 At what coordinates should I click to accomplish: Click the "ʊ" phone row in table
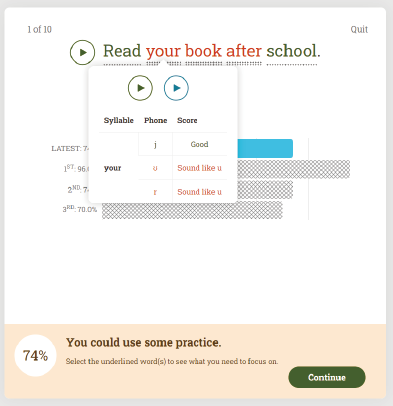(183, 168)
